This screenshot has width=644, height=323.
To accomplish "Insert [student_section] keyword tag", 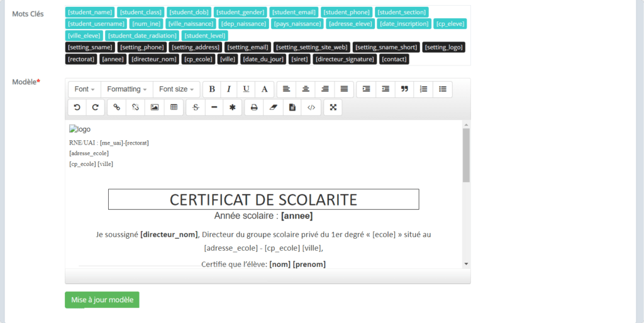I will pos(402,12).
